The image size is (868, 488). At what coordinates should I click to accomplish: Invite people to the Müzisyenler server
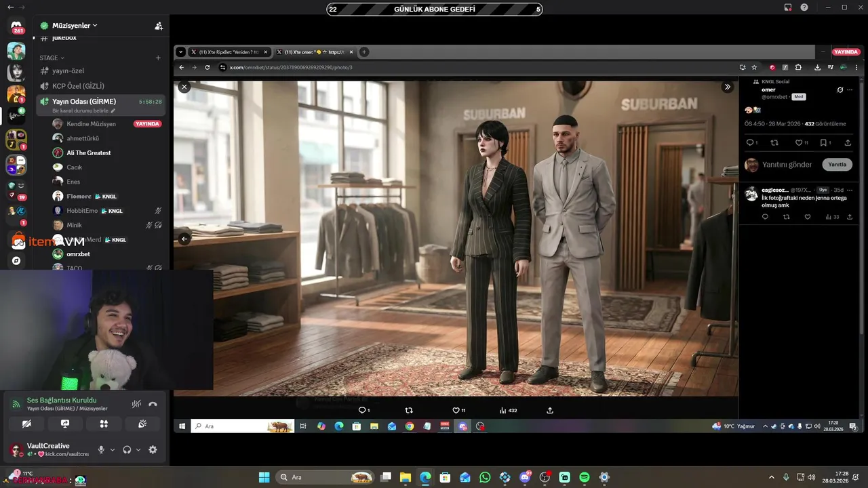[x=159, y=26]
